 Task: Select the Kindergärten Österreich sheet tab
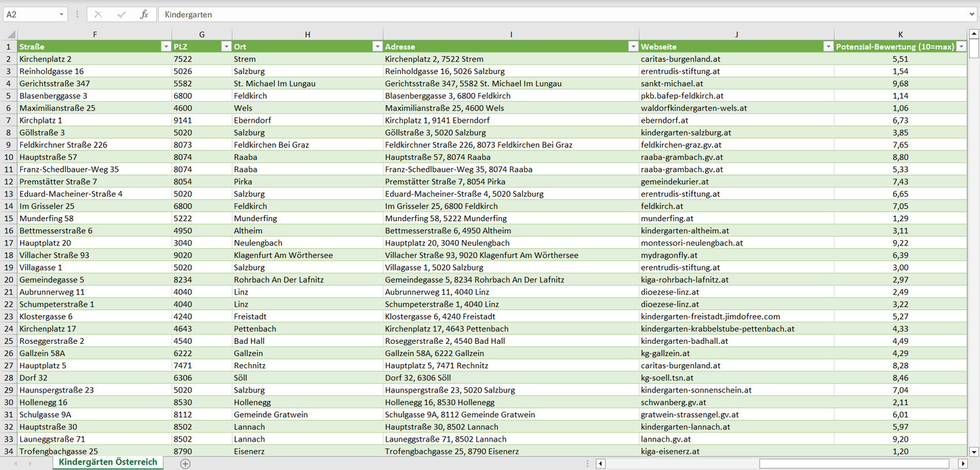pos(108,463)
